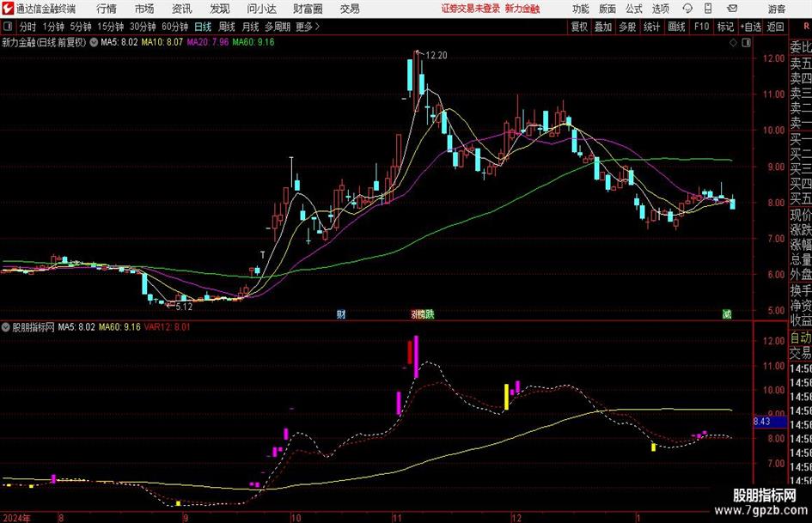Image resolution: width=812 pixels, height=523 pixels.
Task: Toggle the side panel icon above price axis
Action: (x=746, y=43)
